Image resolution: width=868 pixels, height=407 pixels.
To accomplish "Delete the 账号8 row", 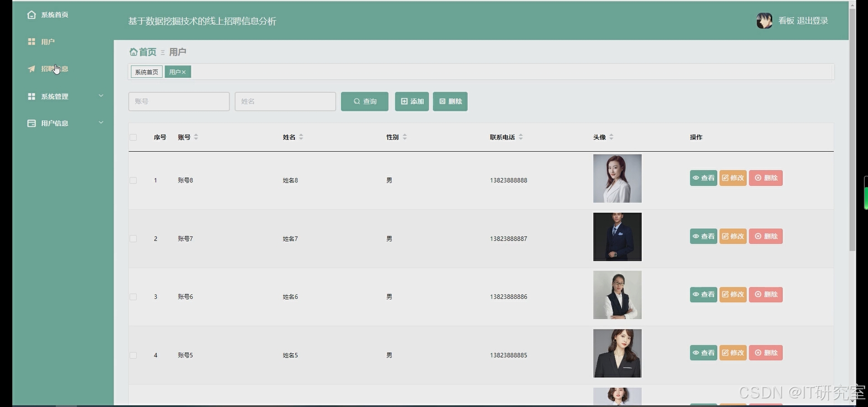I will pyautogui.click(x=766, y=178).
